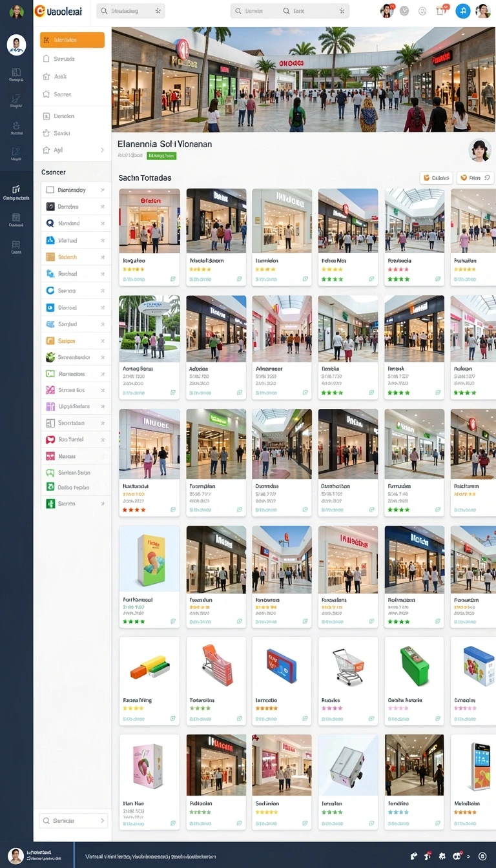The width and height of the screenshot is (496, 868).
Task: Click the green icon on 'Ihlackel Snorn' card
Action: 240,279
